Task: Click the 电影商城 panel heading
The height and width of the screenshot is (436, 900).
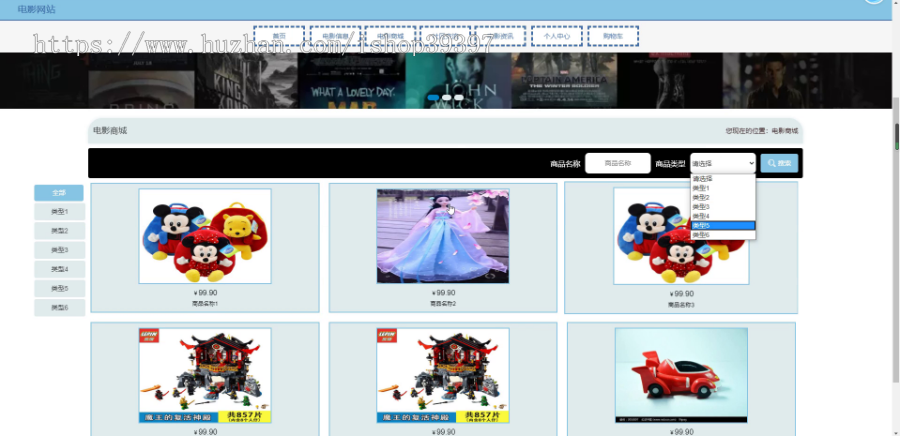Action: tap(110, 131)
